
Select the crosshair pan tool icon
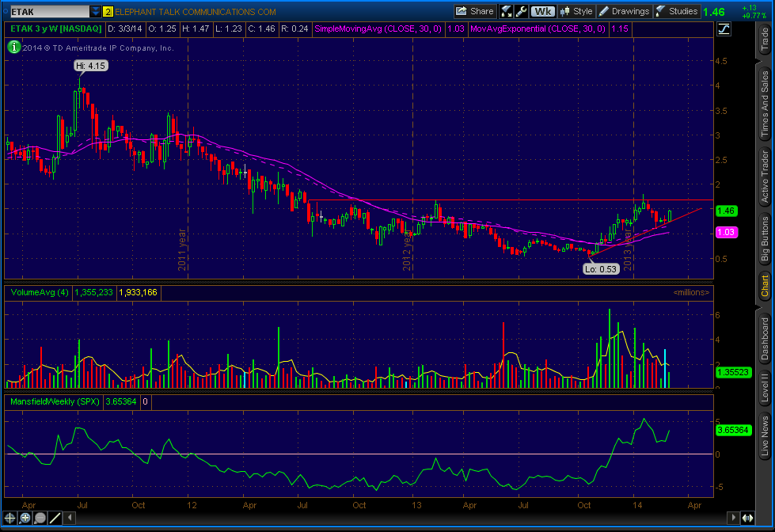pos(9,519)
